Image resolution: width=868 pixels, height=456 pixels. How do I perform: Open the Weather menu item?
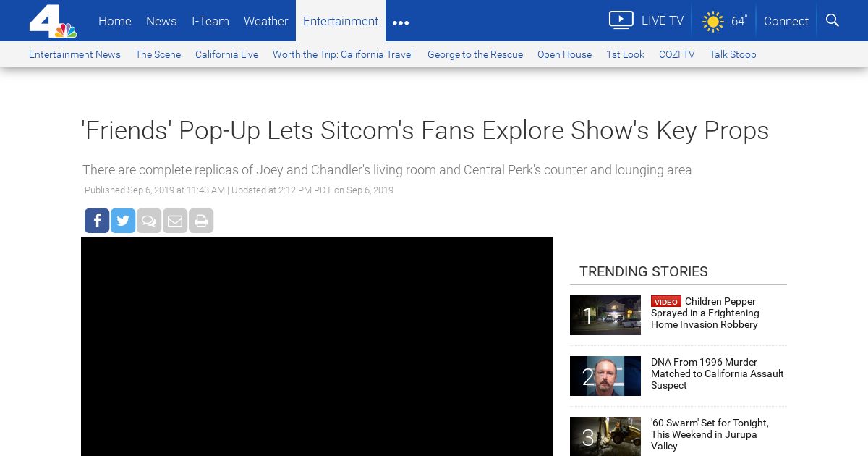[265, 21]
